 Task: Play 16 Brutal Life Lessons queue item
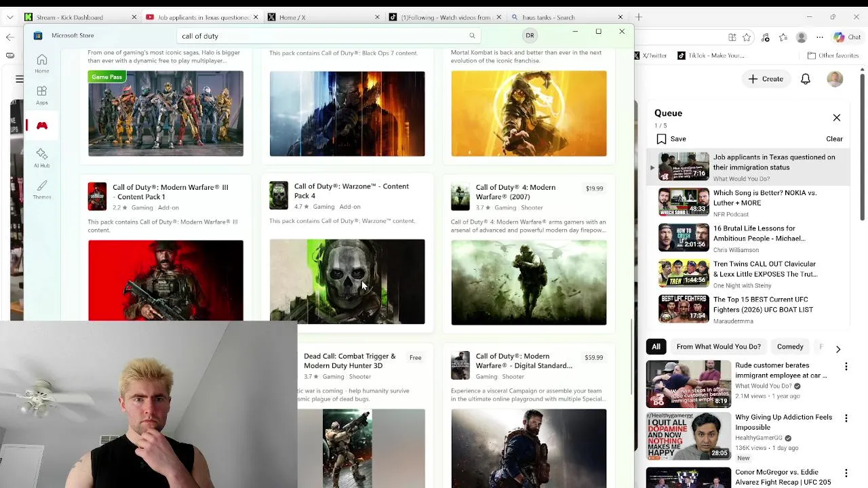pos(748,238)
